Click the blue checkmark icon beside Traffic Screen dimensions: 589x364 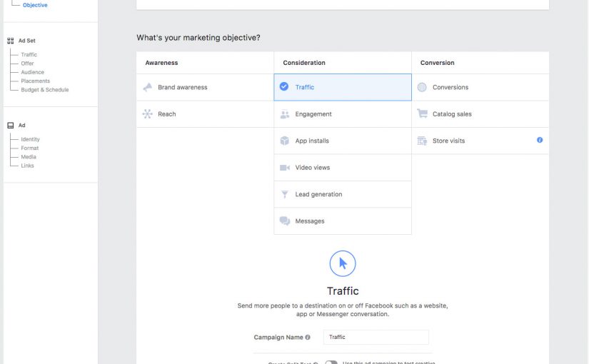(x=284, y=87)
